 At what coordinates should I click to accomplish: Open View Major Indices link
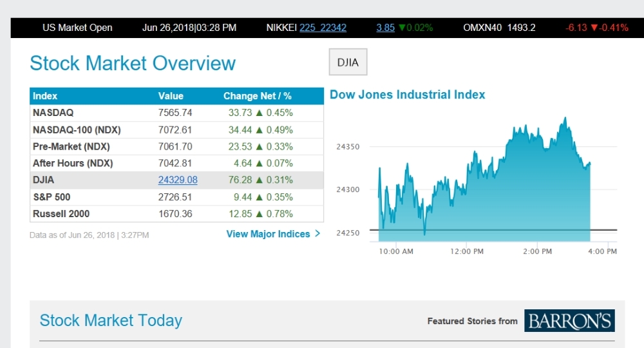coord(268,234)
